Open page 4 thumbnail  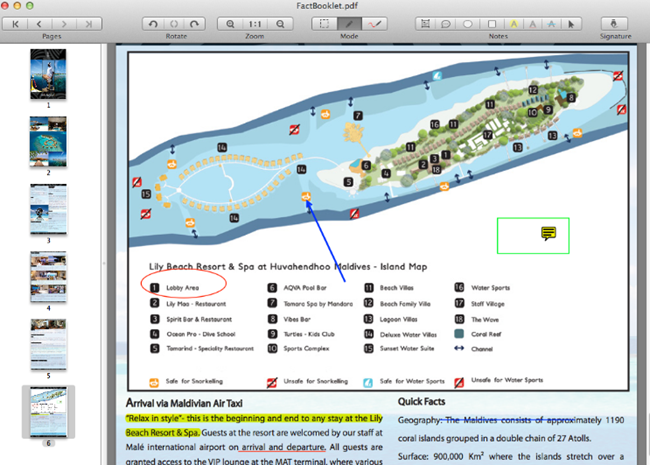pos(48,277)
